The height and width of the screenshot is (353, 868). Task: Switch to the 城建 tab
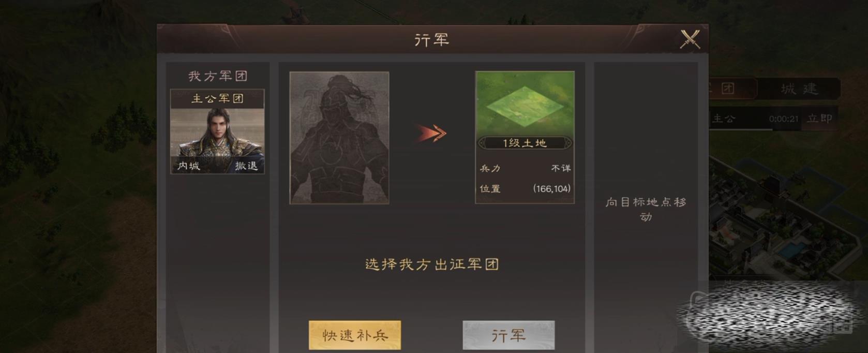click(x=799, y=89)
